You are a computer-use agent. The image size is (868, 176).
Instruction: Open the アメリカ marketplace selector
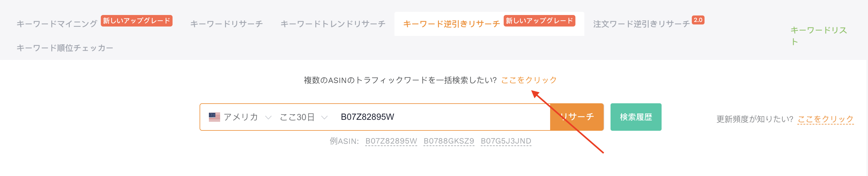pyautogui.click(x=240, y=117)
